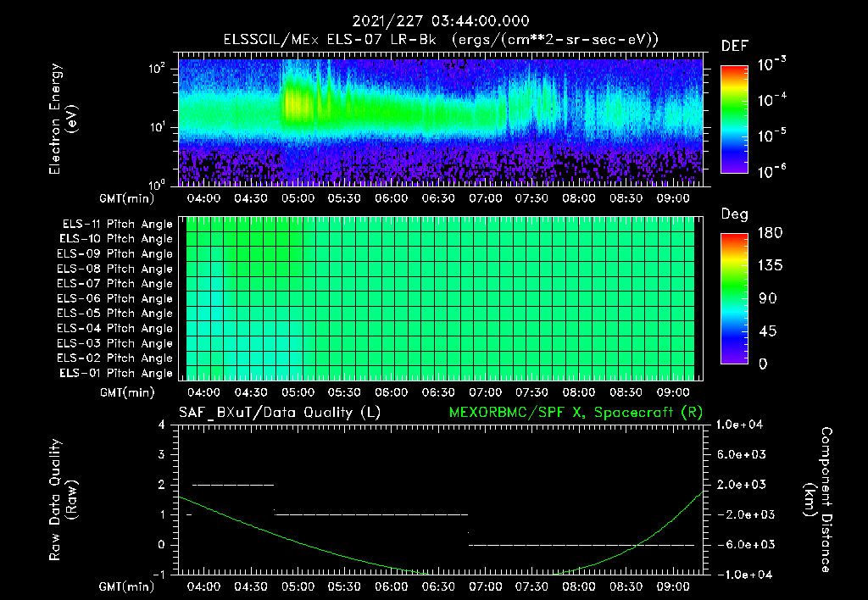Viewport: 868px width, 600px height.
Task: Click the DEF color bar legend
Action: pyautogui.click(x=734, y=119)
